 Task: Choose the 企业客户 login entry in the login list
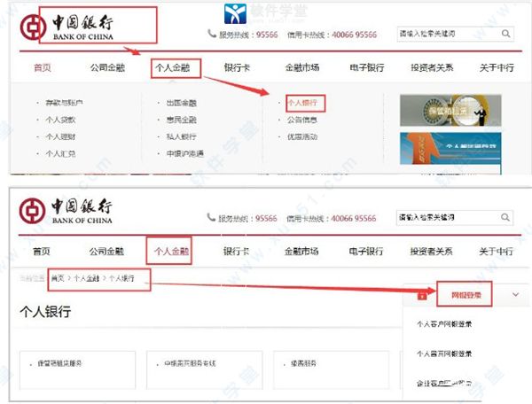444,384
